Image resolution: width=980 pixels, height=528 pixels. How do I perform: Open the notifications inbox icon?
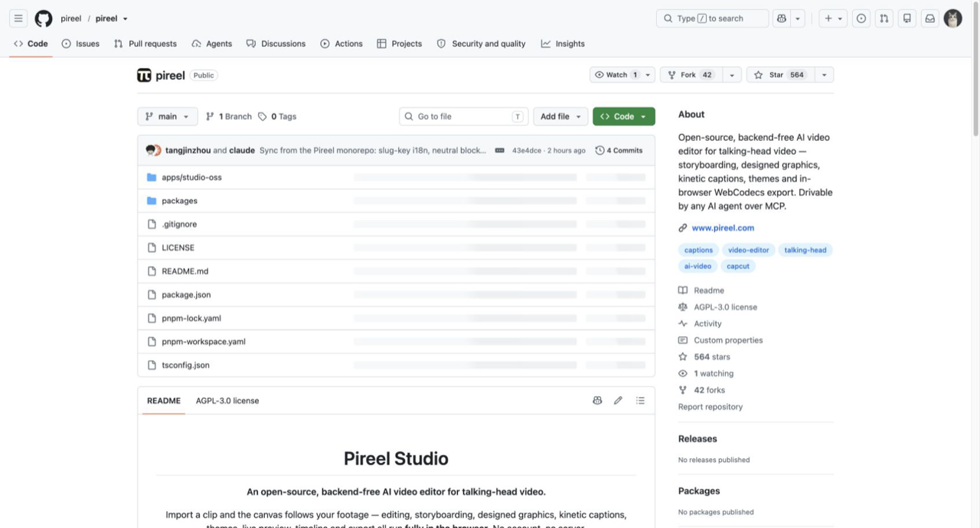pos(929,18)
